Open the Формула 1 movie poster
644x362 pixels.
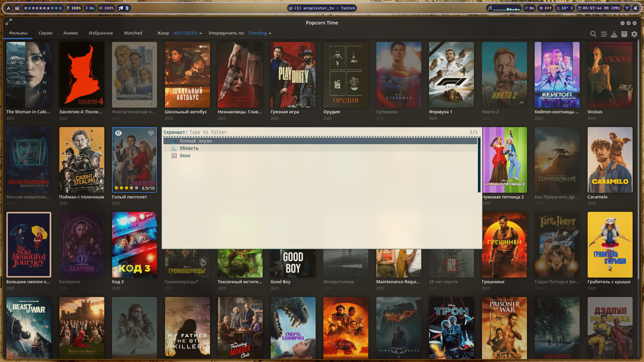(451, 75)
